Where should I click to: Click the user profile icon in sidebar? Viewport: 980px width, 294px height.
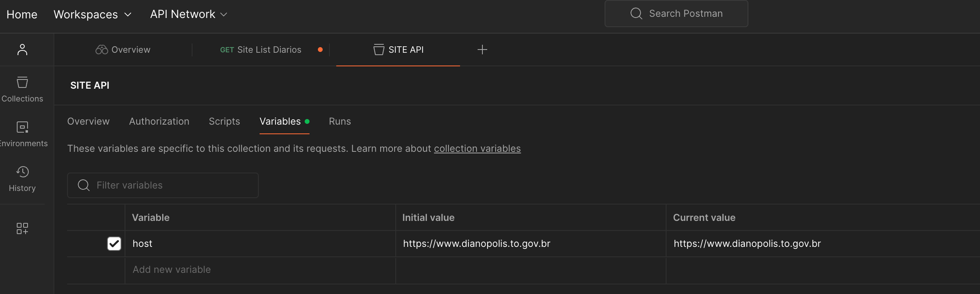[x=22, y=50]
